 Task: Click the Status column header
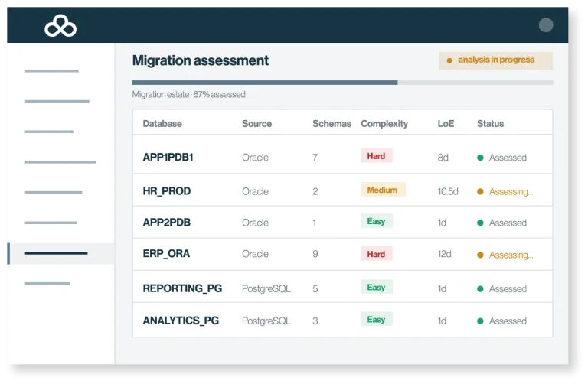pyautogui.click(x=490, y=124)
